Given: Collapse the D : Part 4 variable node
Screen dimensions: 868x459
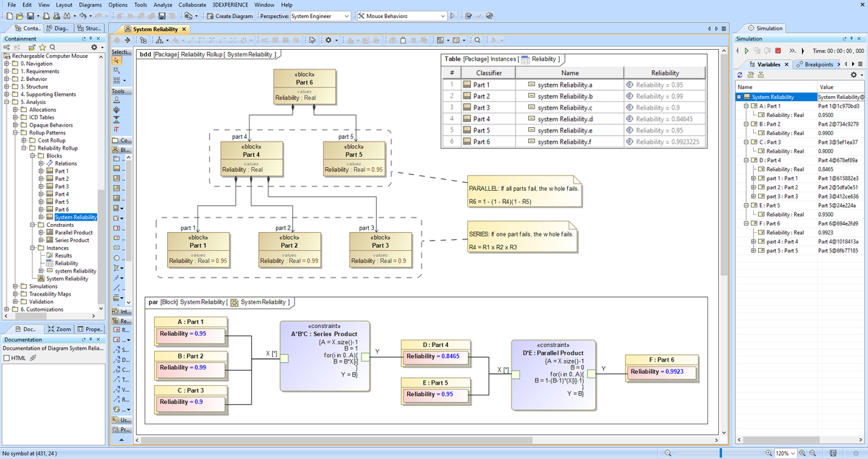Looking at the screenshot, I should coord(747,160).
